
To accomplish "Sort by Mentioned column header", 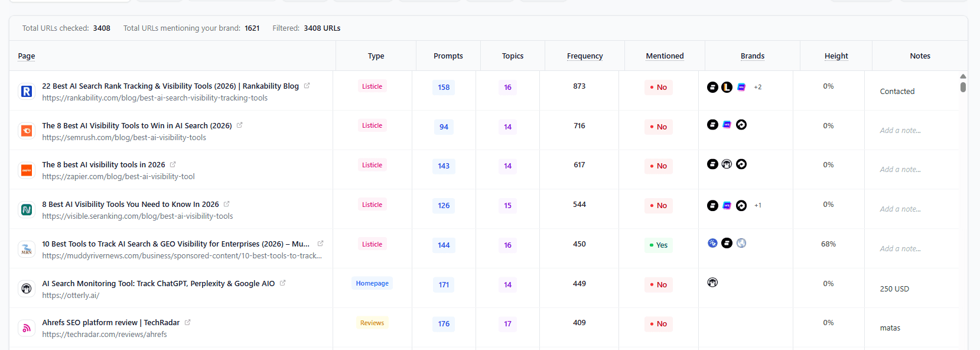I will (x=665, y=56).
